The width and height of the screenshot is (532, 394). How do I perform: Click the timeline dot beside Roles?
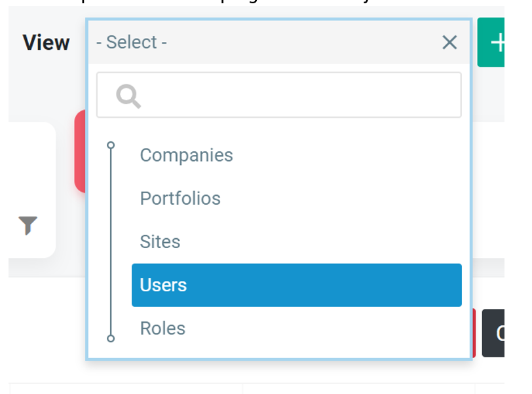point(110,340)
